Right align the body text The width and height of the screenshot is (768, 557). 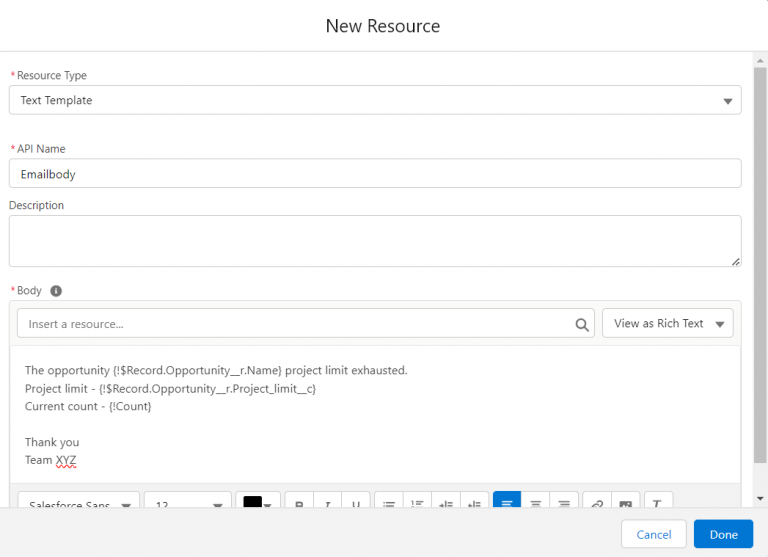pos(564,503)
